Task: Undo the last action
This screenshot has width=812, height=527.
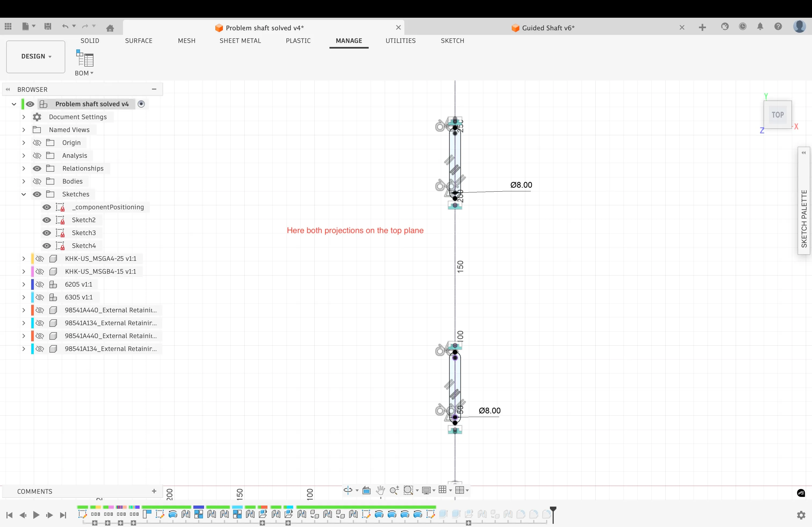Action: point(65,26)
